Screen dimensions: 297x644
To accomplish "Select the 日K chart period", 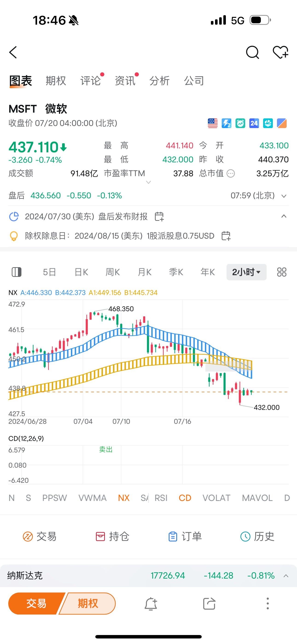I will tap(82, 272).
